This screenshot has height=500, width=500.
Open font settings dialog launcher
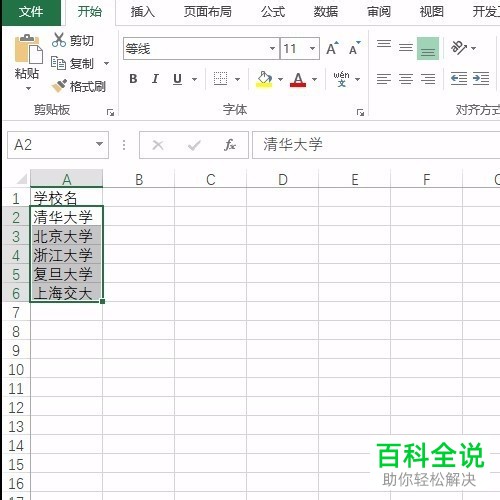click(360, 113)
